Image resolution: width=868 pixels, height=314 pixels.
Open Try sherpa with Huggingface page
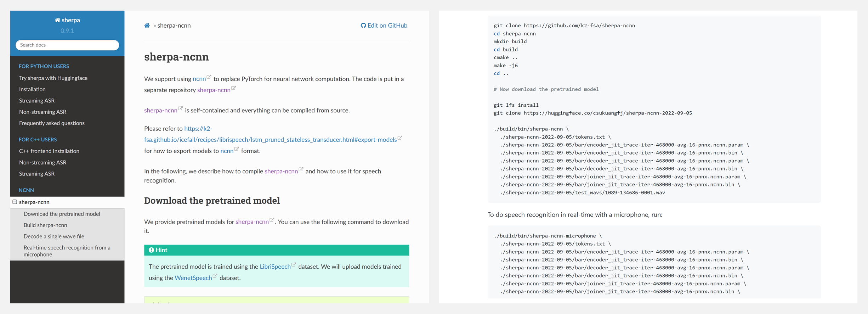click(x=53, y=78)
